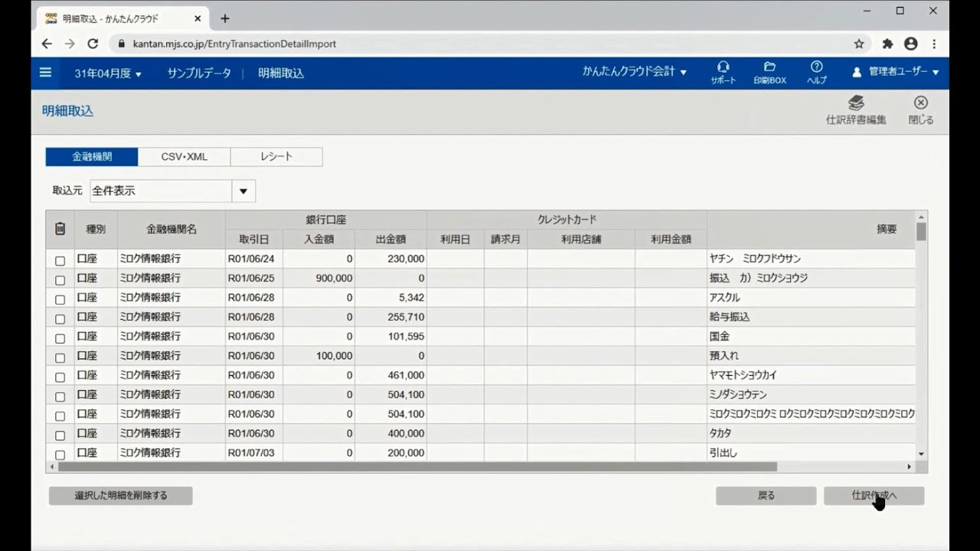
Task: Switch to the CSV・XML tab
Action: (185, 156)
